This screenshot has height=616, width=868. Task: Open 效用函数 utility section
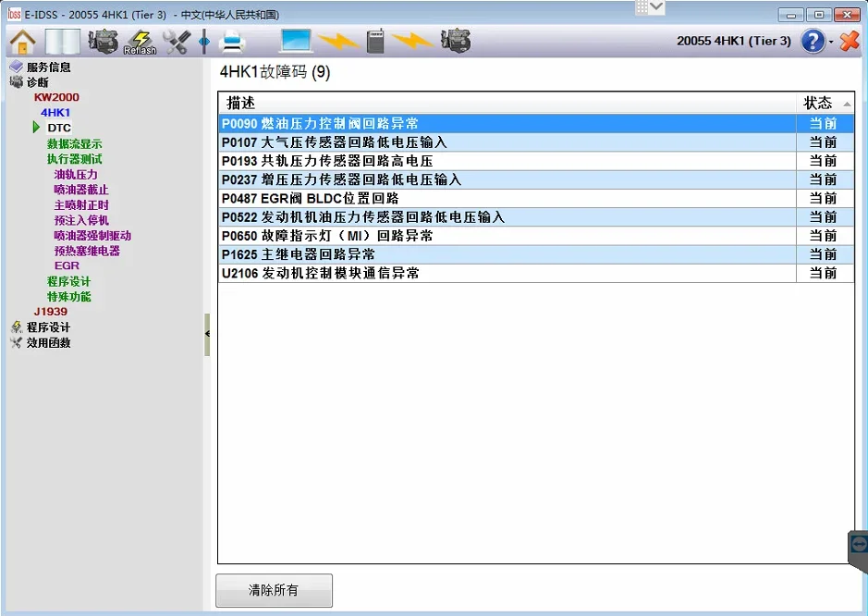click(x=49, y=342)
